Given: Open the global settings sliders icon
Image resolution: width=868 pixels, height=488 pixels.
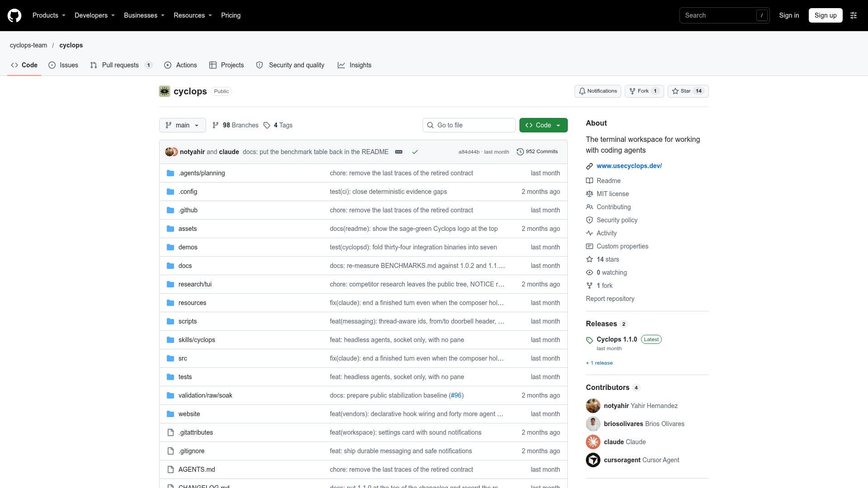Looking at the screenshot, I should click(x=854, y=15).
